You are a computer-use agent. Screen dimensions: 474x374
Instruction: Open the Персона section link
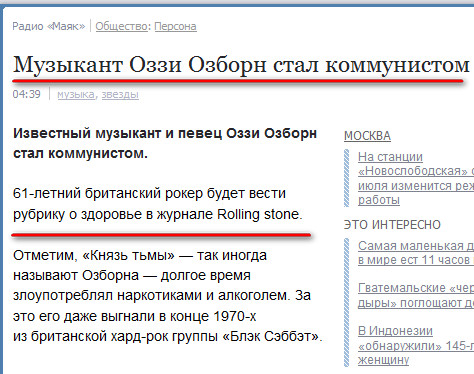click(175, 26)
